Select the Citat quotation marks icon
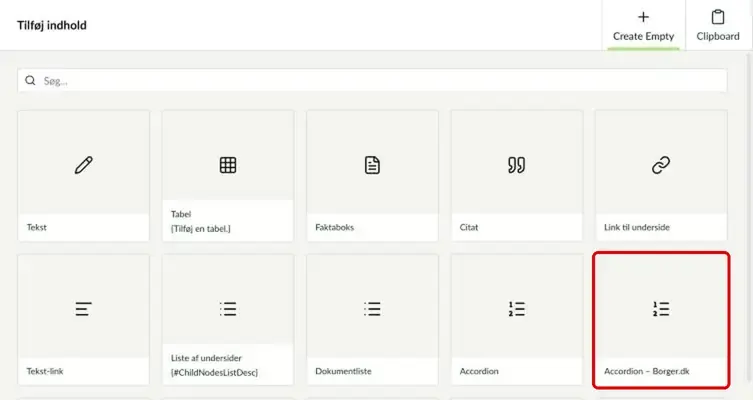 point(517,165)
